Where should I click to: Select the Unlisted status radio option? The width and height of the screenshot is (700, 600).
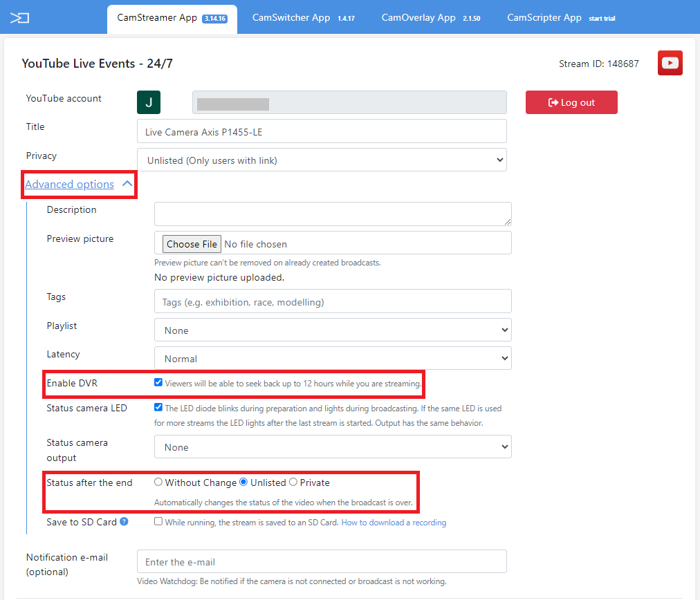tap(243, 482)
